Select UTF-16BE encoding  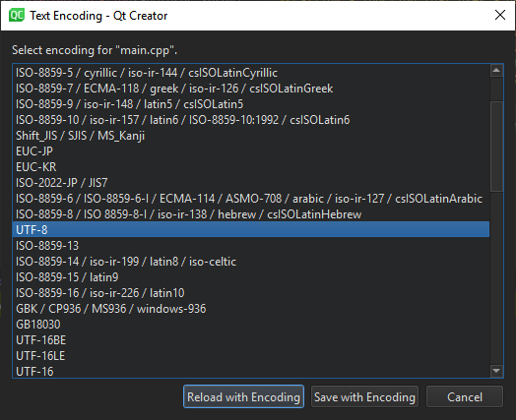pyautogui.click(x=251, y=340)
